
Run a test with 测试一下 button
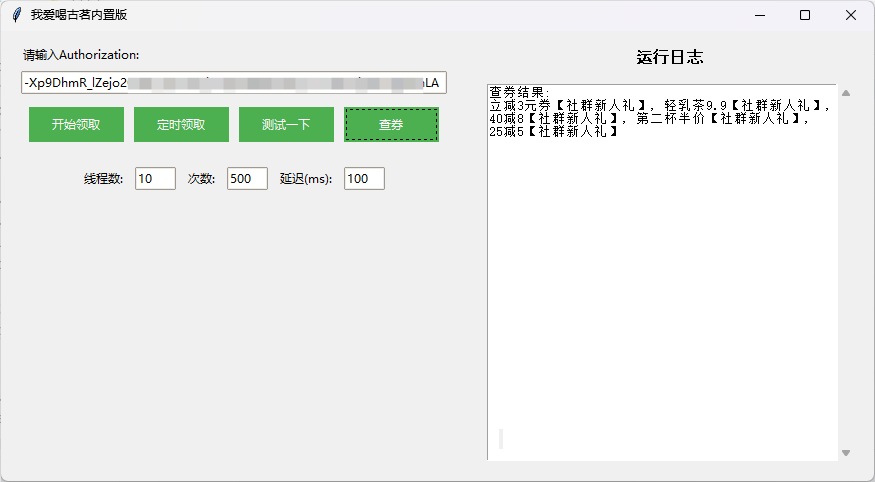pyautogui.click(x=286, y=125)
